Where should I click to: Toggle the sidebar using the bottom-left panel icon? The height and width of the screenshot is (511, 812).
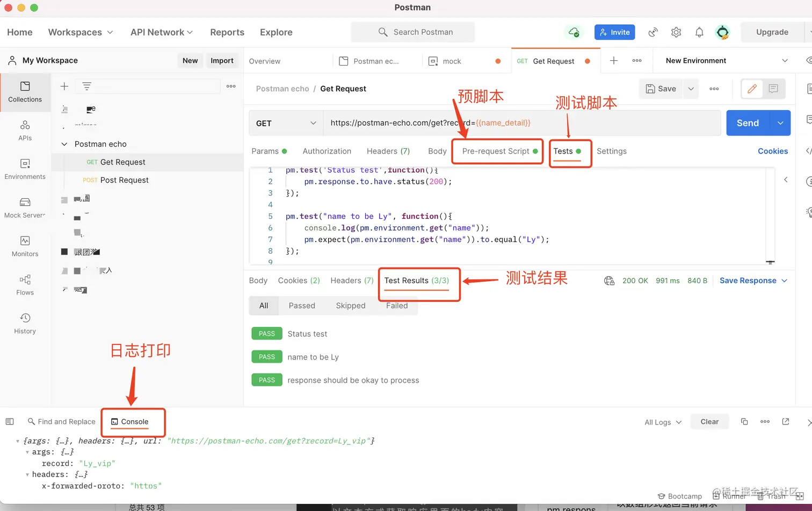[10, 422]
